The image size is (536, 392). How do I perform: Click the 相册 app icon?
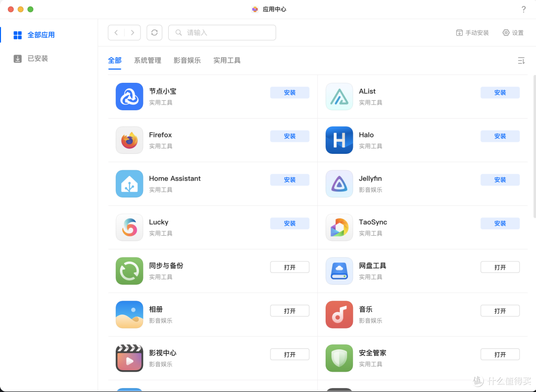[x=129, y=315]
